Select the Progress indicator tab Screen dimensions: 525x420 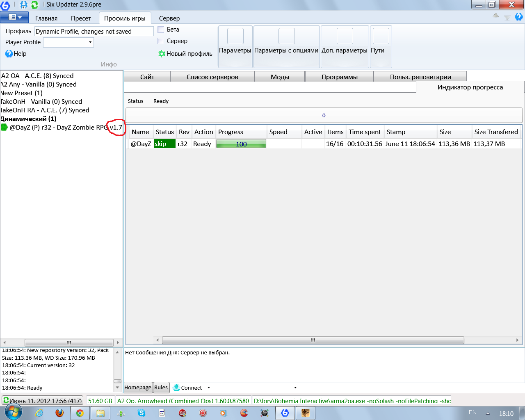pyautogui.click(x=470, y=87)
